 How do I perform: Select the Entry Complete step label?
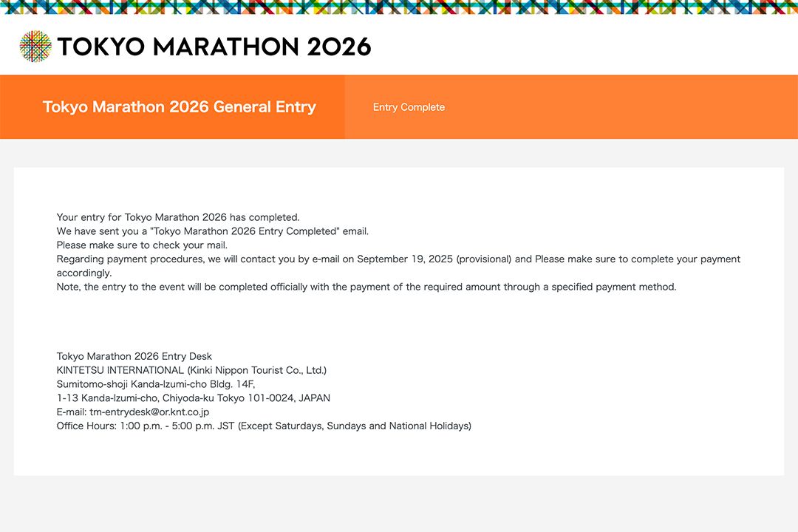pos(409,107)
